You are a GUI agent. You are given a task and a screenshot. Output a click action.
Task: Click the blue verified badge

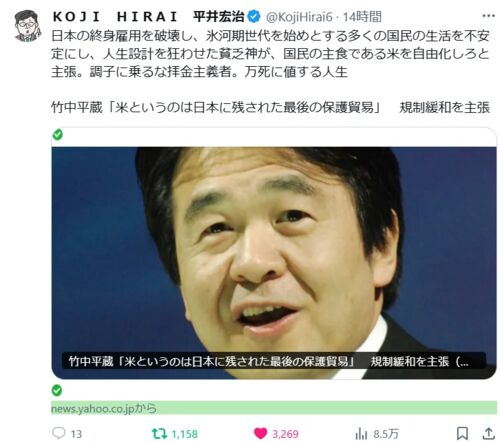(x=254, y=17)
